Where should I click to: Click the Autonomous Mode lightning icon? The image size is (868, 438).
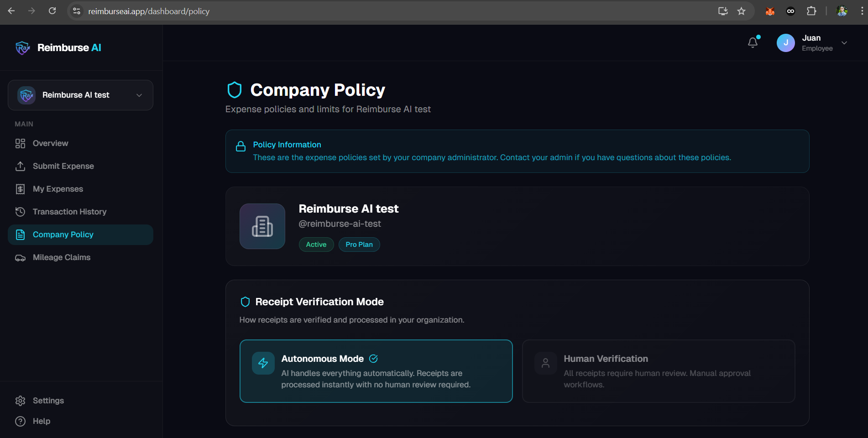(x=263, y=363)
